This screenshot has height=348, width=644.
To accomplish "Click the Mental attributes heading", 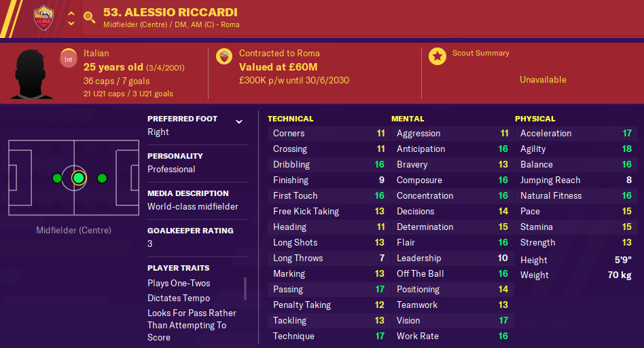I will click(x=408, y=119).
